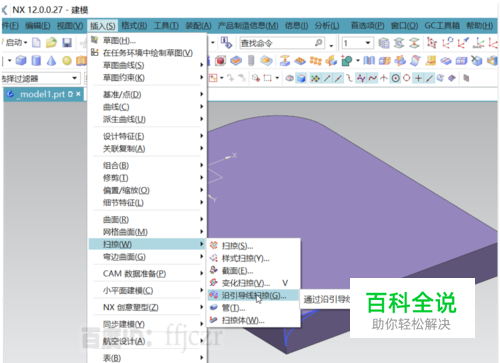Open the 分析(L) menu
500x363 pixels.
[327, 26]
